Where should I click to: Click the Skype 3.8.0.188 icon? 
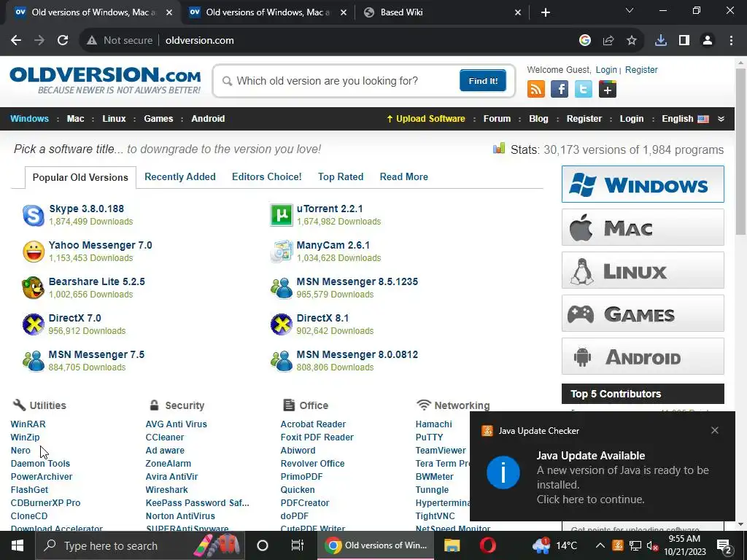pos(34,215)
